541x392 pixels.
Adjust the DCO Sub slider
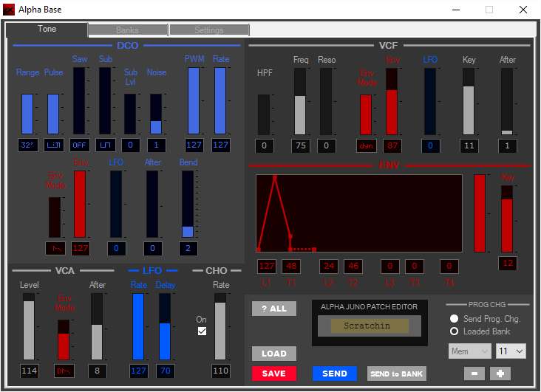(105, 100)
